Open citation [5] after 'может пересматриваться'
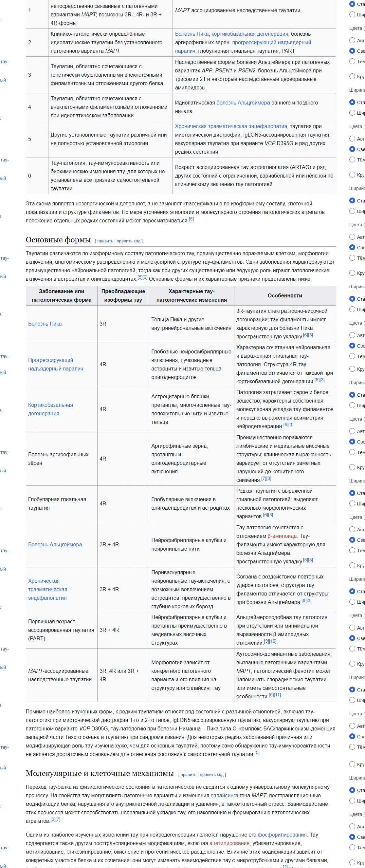The height and width of the screenshot is (868, 365). point(191,219)
